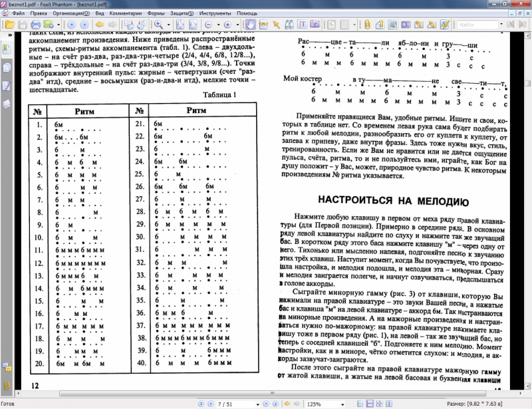Switch to Facing pages layout
The height and width of the screenshot is (409, 532).
tap(389, 404)
